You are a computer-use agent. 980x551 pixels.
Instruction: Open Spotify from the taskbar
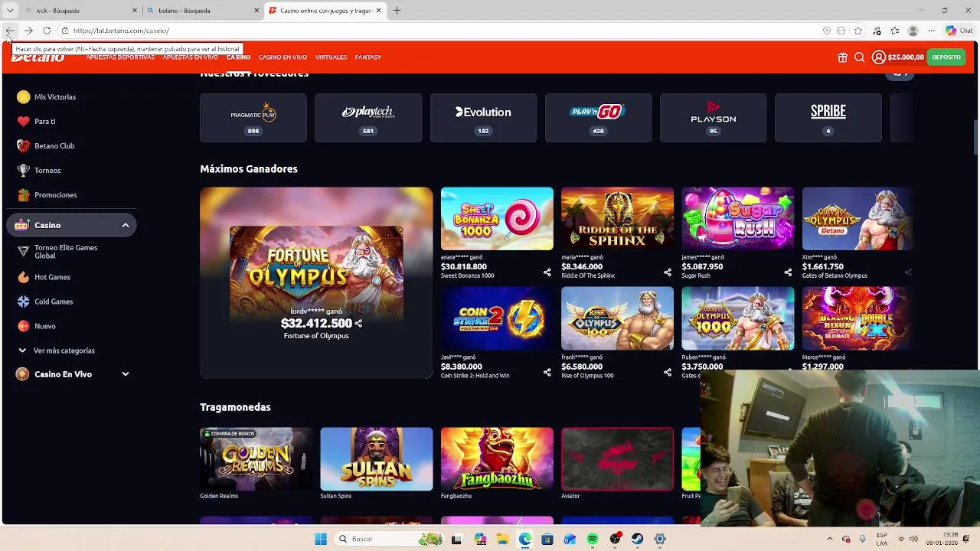[592, 539]
